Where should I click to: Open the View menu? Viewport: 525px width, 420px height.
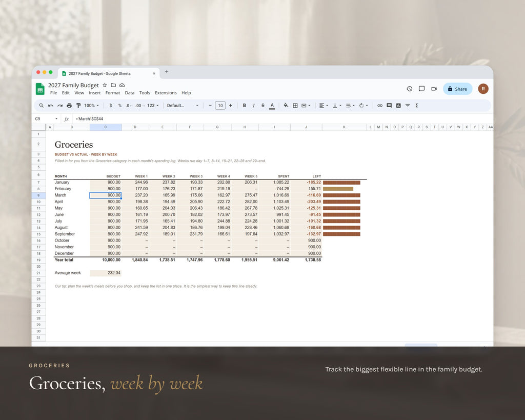click(79, 93)
